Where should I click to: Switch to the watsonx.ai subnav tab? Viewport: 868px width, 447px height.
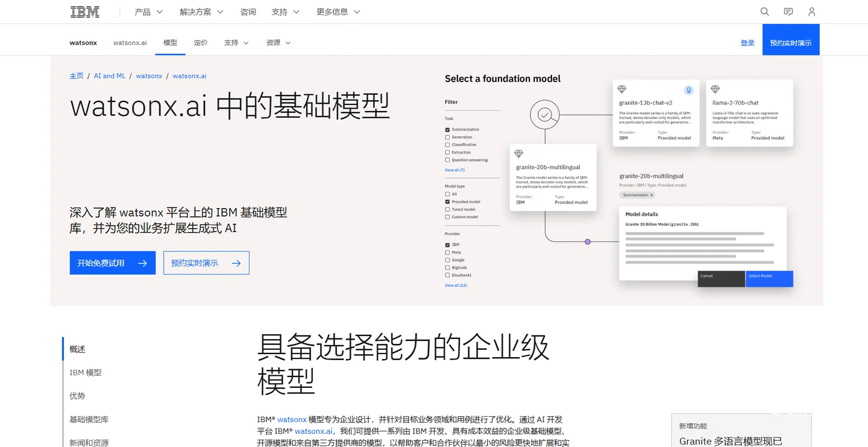coord(130,43)
